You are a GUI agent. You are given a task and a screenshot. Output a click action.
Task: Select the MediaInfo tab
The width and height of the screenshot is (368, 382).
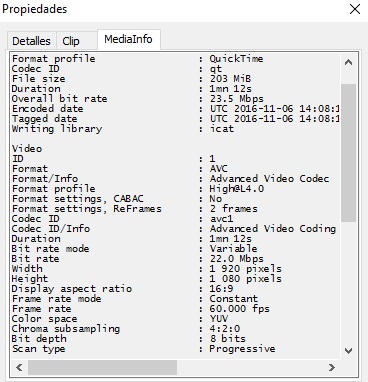click(128, 39)
